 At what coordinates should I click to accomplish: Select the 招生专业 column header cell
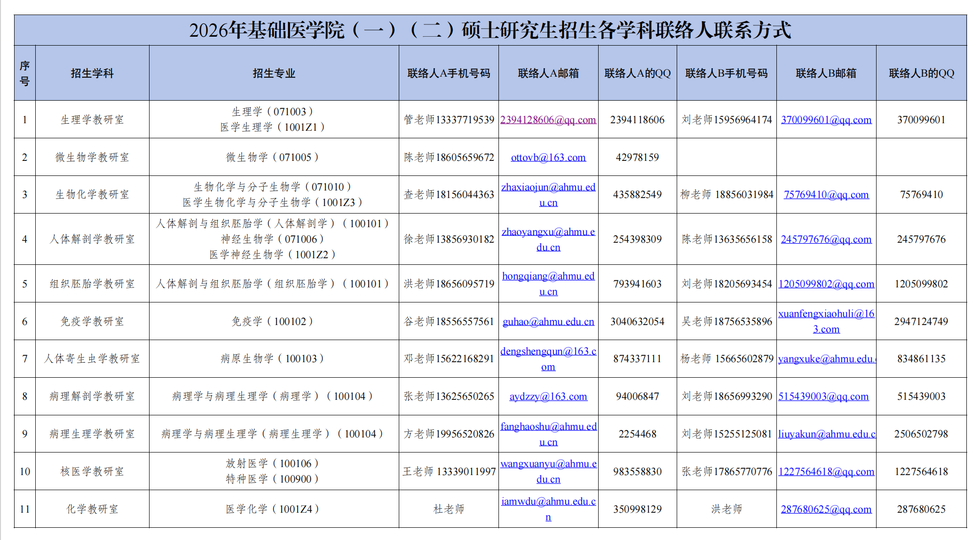tap(274, 73)
